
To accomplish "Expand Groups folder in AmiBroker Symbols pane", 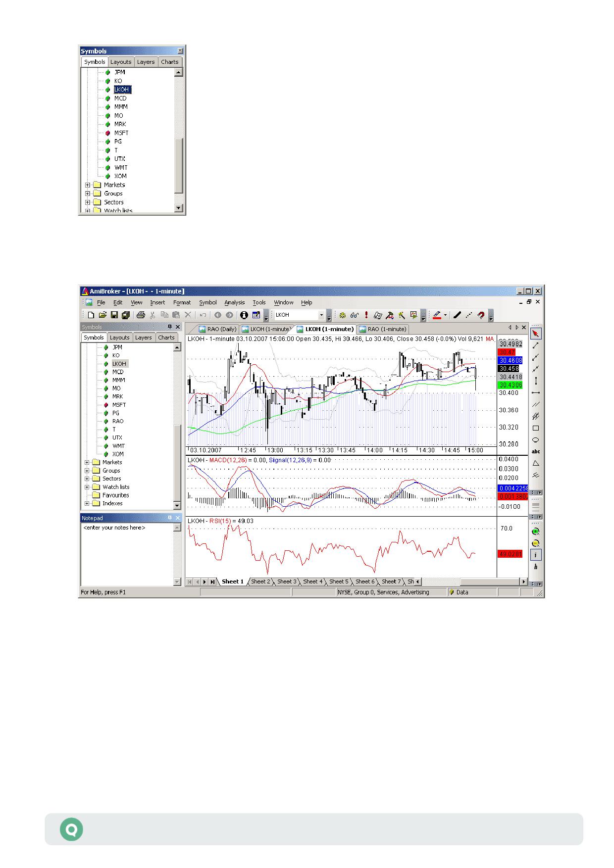I will tap(88, 471).
